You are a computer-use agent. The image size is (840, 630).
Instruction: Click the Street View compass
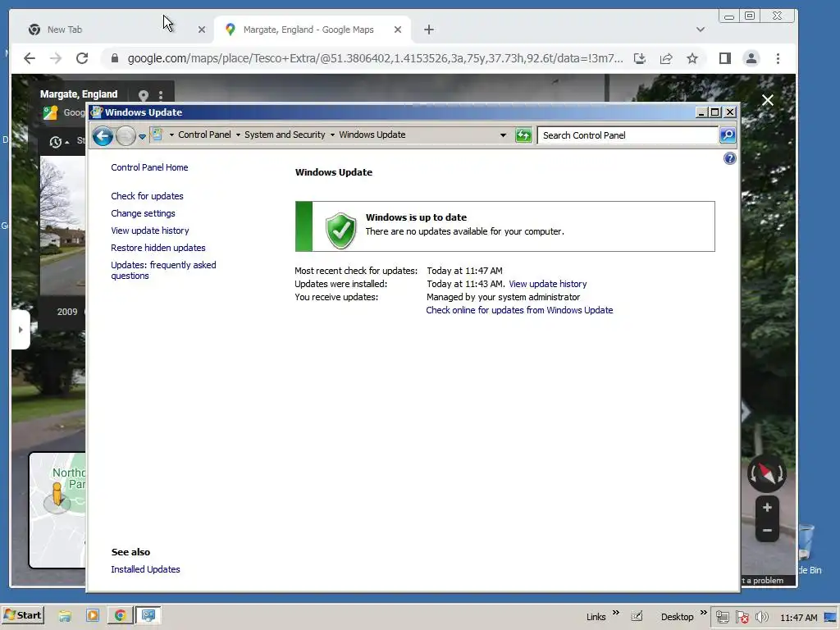click(767, 473)
